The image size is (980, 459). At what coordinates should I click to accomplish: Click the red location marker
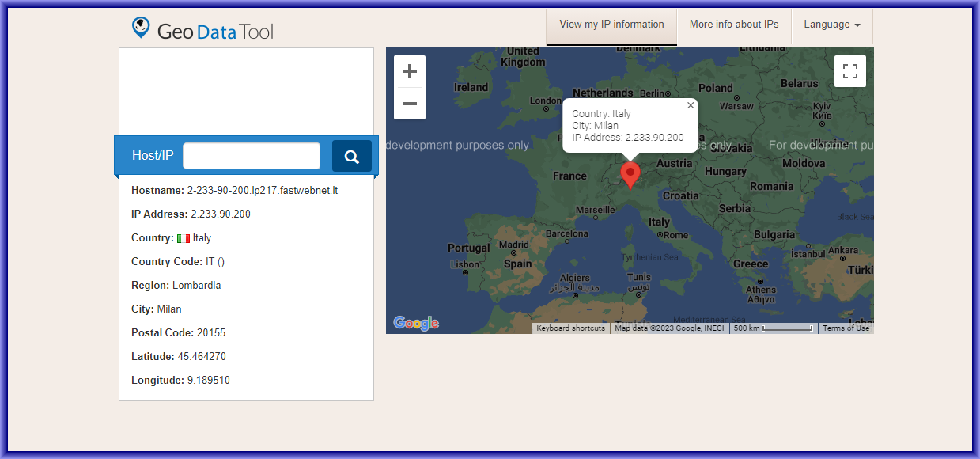coord(630,176)
